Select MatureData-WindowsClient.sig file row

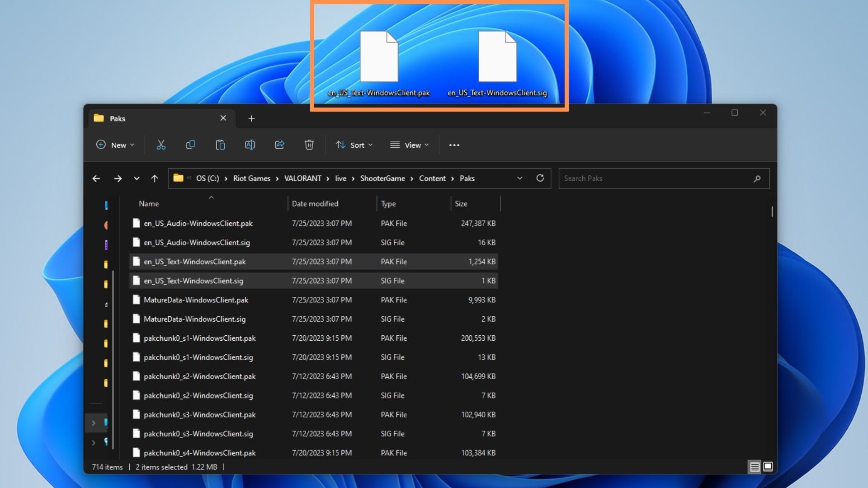[x=314, y=319]
